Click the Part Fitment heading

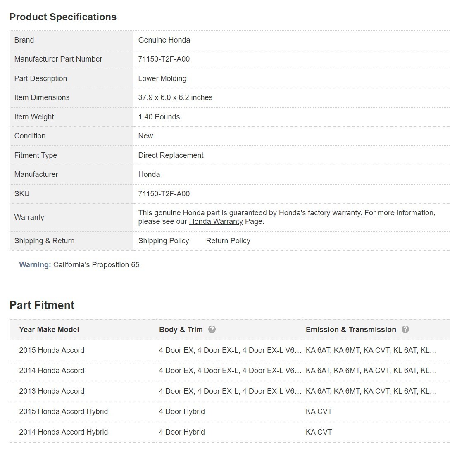(42, 305)
